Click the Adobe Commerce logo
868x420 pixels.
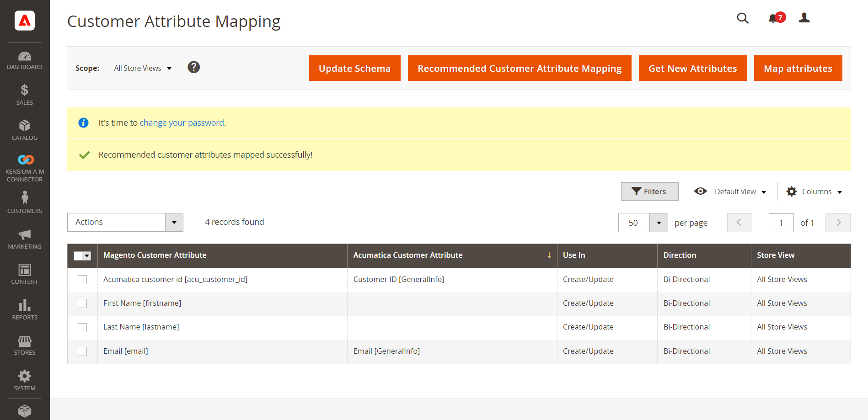pyautogui.click(x=25, y=21)
